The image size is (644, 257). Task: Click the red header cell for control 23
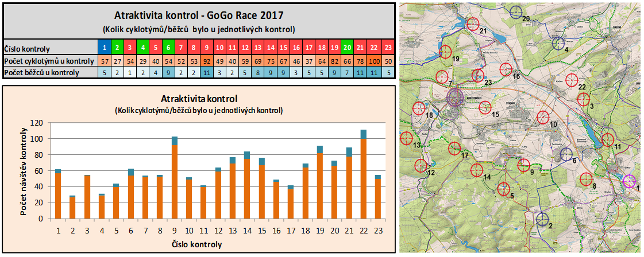point(388,48)
